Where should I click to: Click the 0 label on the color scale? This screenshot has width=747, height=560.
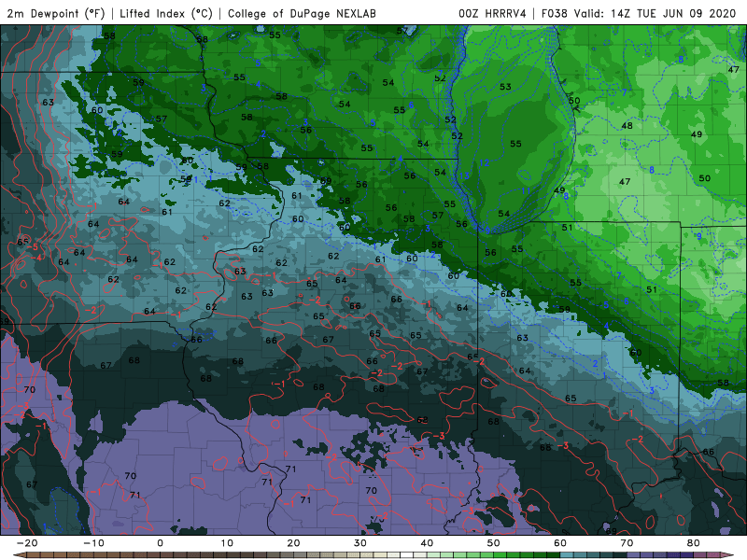(x=160, y=542)
